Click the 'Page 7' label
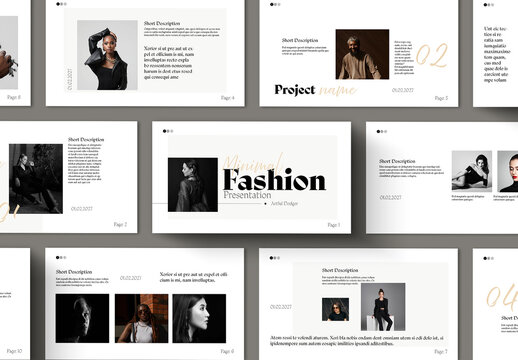Viewport: 518px width, 360px height. 441,351
